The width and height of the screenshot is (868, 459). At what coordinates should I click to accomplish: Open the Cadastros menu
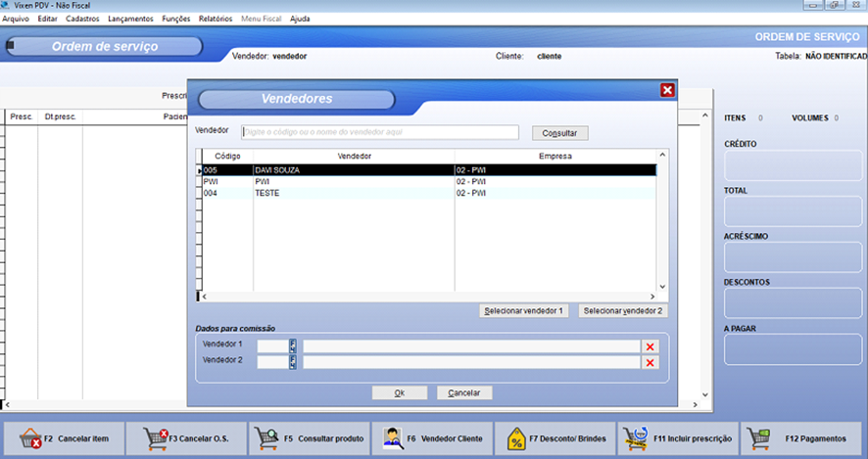[82, 19]
